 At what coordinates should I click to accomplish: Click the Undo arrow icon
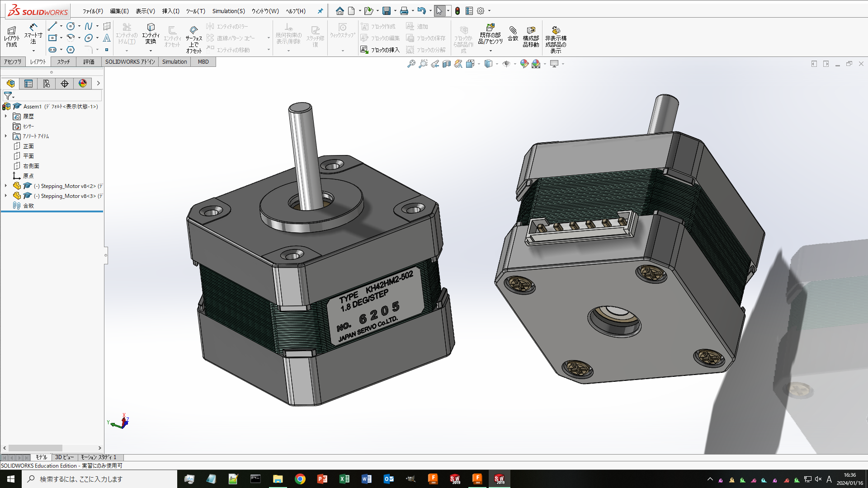(421, 11)
